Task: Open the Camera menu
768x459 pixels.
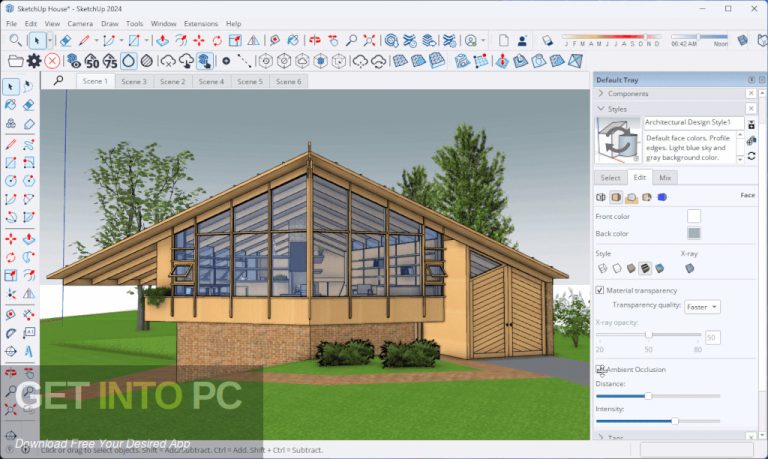Action: coord(80,24)
